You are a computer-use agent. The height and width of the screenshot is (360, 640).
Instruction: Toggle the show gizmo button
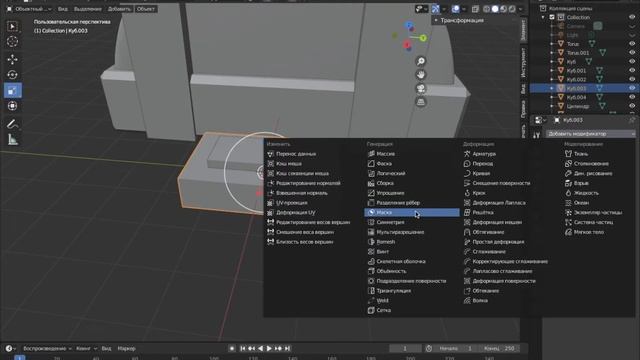[436, 9]
